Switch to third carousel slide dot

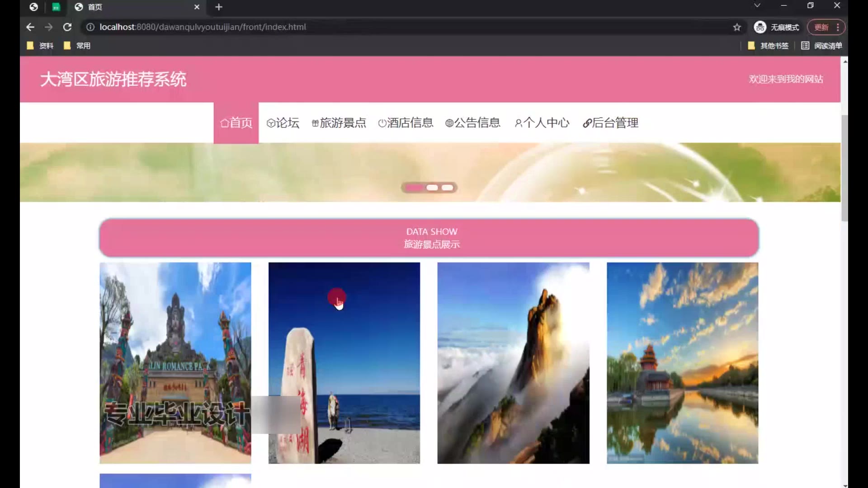(448, 188)
